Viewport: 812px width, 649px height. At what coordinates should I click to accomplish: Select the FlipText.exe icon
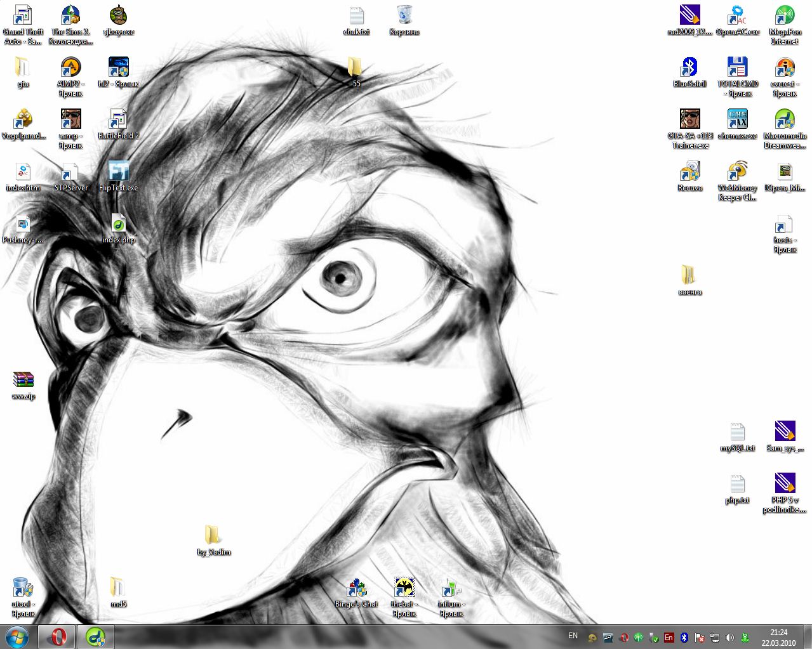[119, 171]
